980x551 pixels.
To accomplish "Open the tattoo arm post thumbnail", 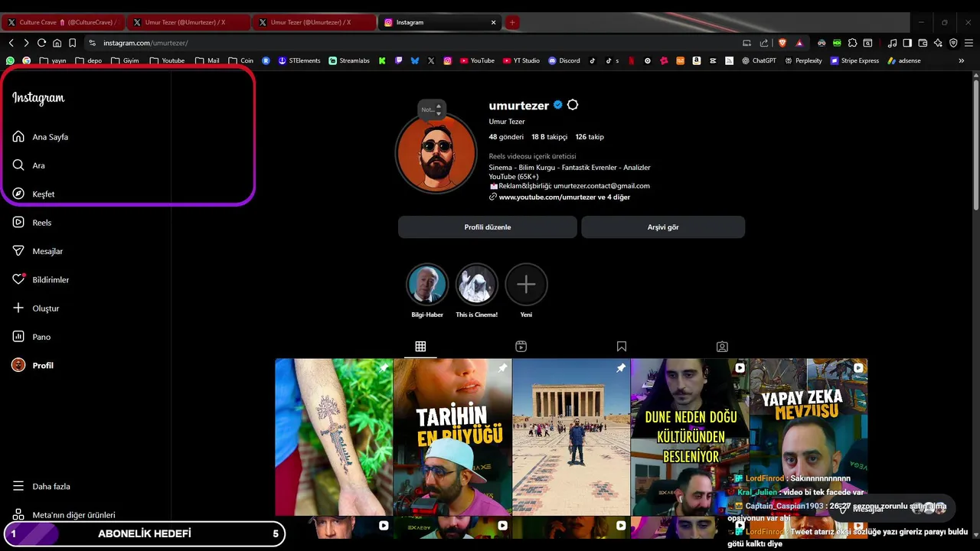I will pyautogui.click(x=334, y=437).
